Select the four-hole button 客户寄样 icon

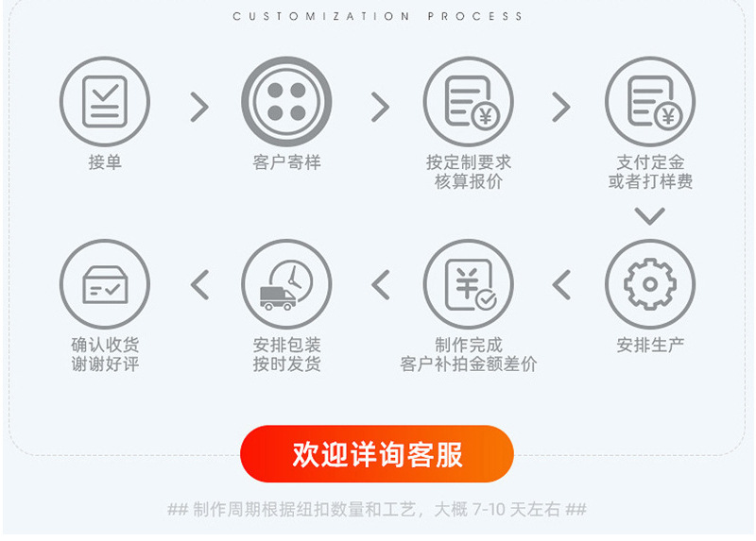pyautogui.click(x=286, y=102)
